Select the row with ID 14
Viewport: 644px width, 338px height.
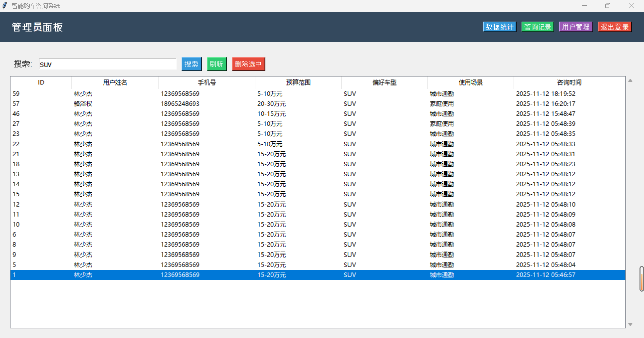tap(318, 184)
